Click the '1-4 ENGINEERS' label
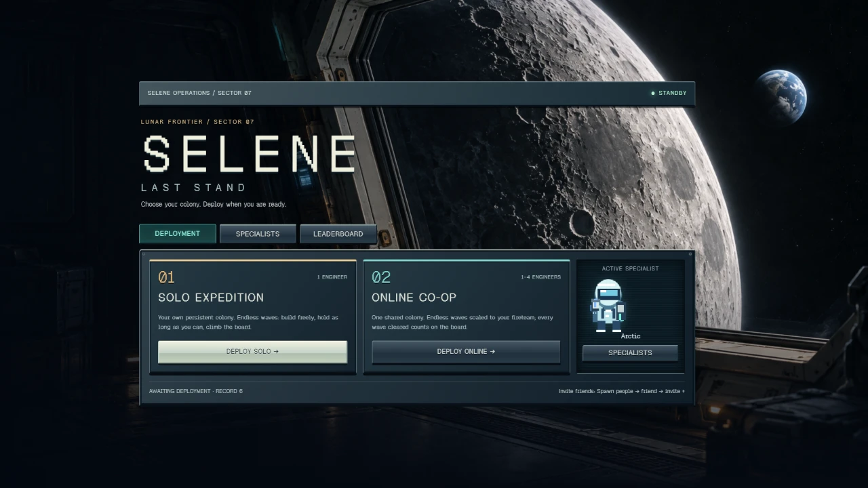This screenshot has width=868, height=488. coord(541,277)
